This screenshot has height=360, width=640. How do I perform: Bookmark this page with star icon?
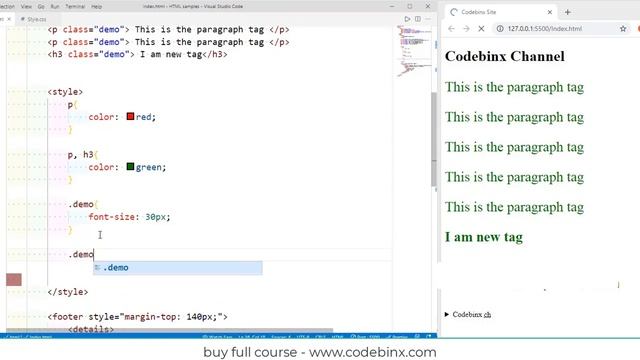[623, 29]
